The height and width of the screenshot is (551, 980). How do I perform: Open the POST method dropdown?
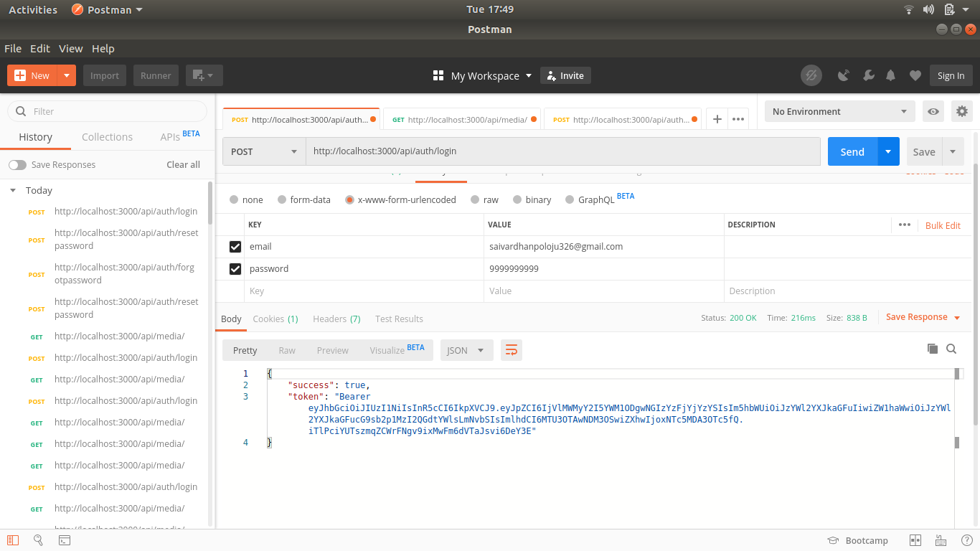(264, 151)
